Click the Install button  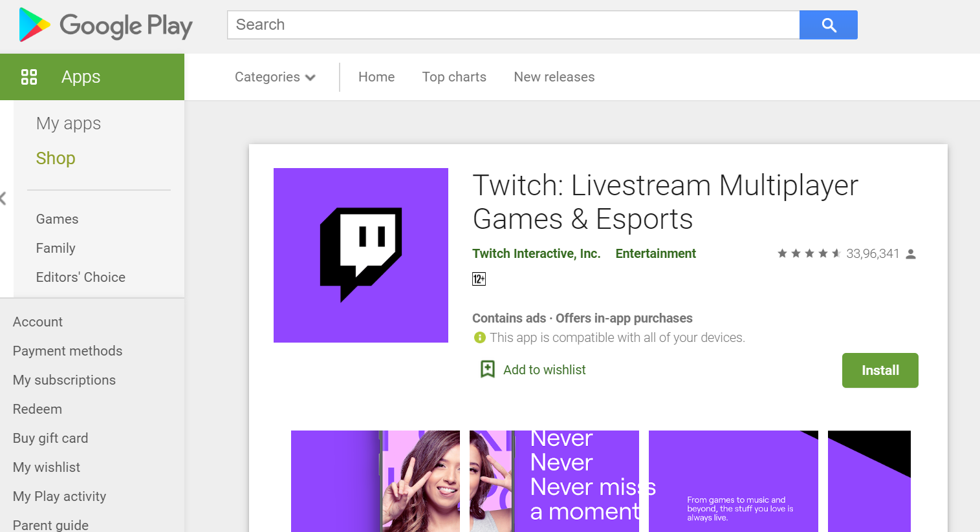pyautogui.click(x=880, y=370)
